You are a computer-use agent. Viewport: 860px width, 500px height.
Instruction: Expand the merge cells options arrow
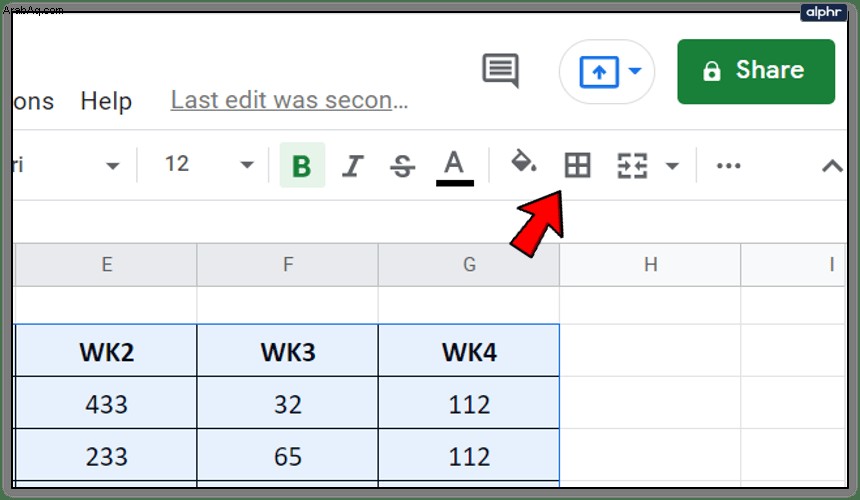click(x=672, y=166)
